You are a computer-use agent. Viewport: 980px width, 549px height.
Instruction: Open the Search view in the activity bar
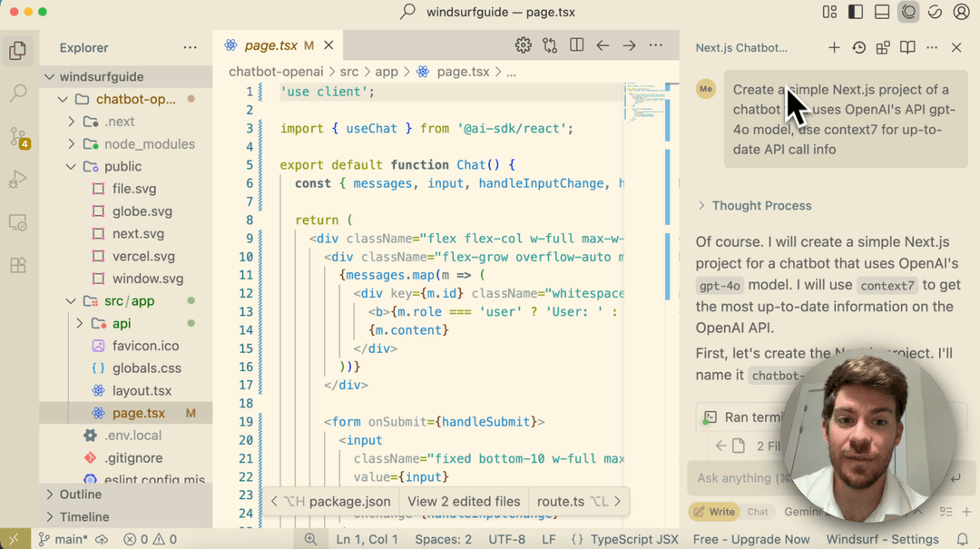coord(20,93)
